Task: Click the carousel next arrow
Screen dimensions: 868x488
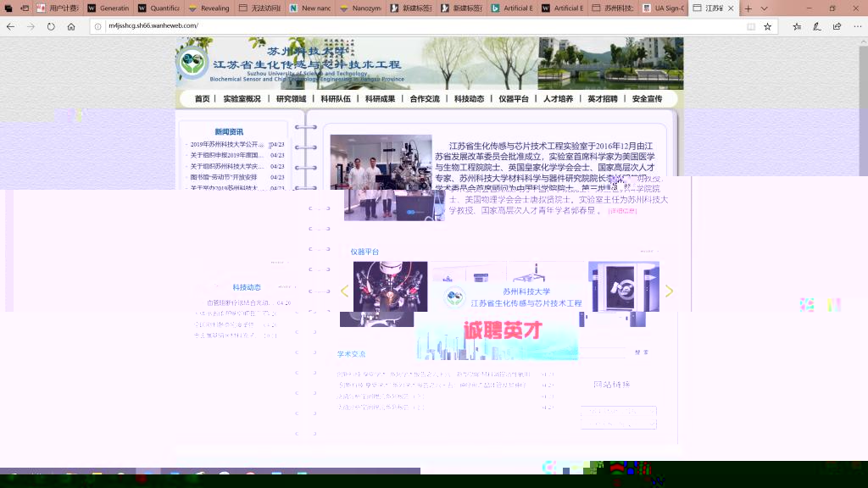Action: coord(669,291)
